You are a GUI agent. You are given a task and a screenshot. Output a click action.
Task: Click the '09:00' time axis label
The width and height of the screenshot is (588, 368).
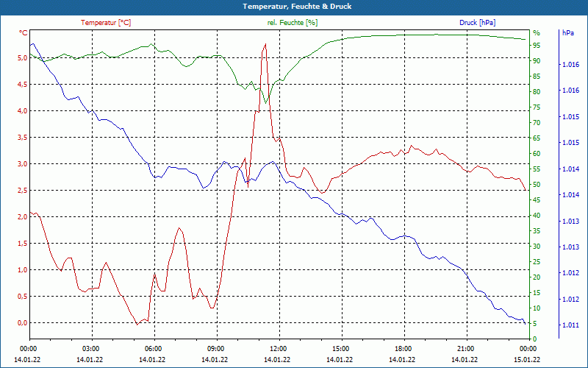pos(215,348)
